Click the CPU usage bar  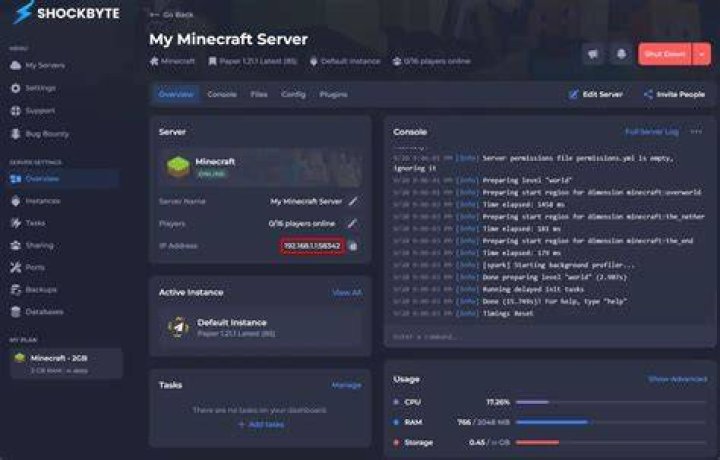pos(611,402)
